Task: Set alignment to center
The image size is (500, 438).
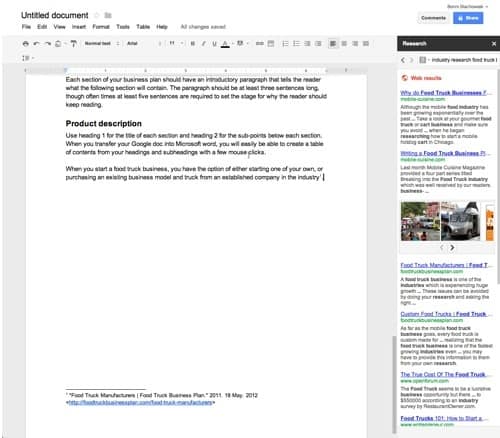Action: (344, 44)
